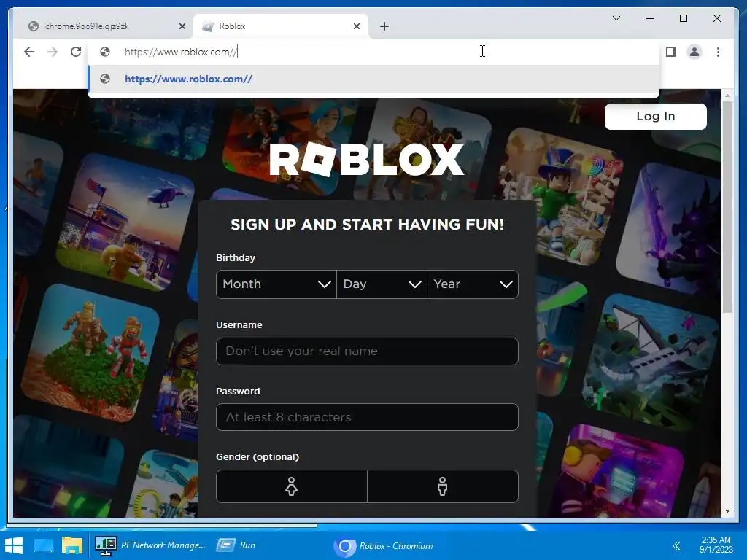Image resolution: width=747 pixels, height=560 pixels.
Task: Close the chrome.9oo91e.qjz9zk tab
Action: click(182, 26)
